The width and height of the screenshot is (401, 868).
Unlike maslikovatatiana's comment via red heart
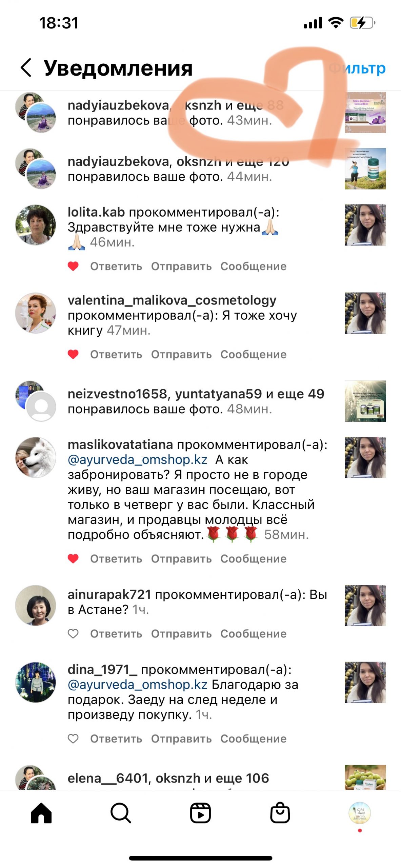pos(73,558)
